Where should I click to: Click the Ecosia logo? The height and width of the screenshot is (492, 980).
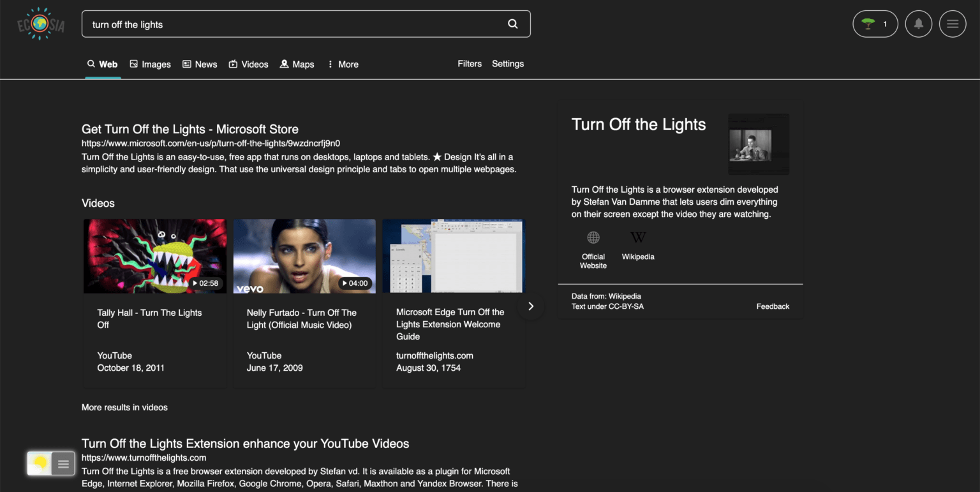pos(41,24)
